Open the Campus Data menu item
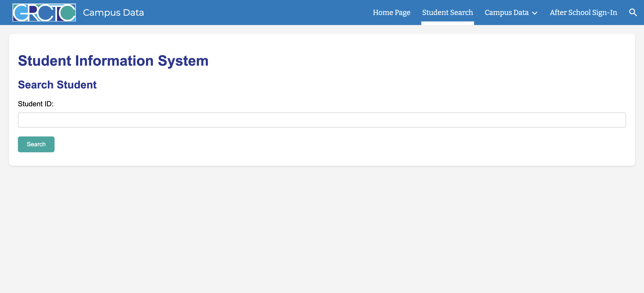 coord(506,13)
